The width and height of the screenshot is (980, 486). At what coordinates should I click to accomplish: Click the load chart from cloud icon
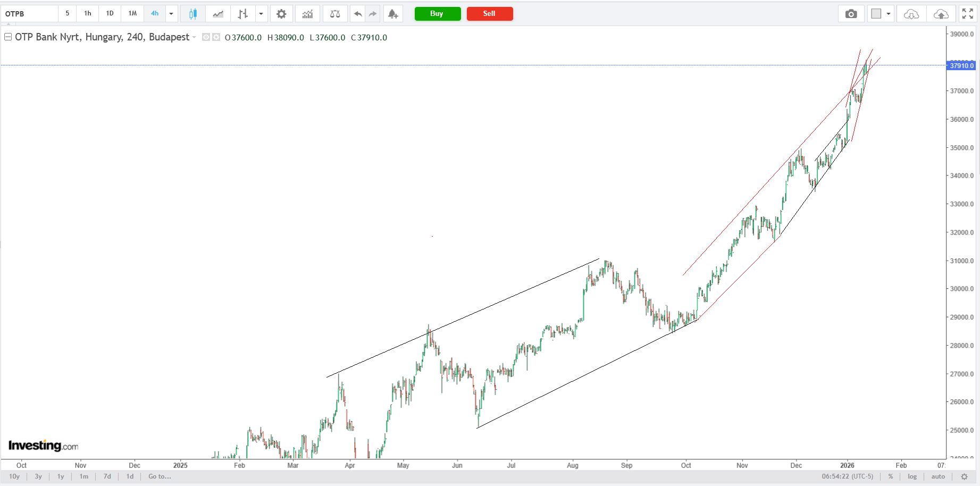pyautogui.click(x=911, y=14)
